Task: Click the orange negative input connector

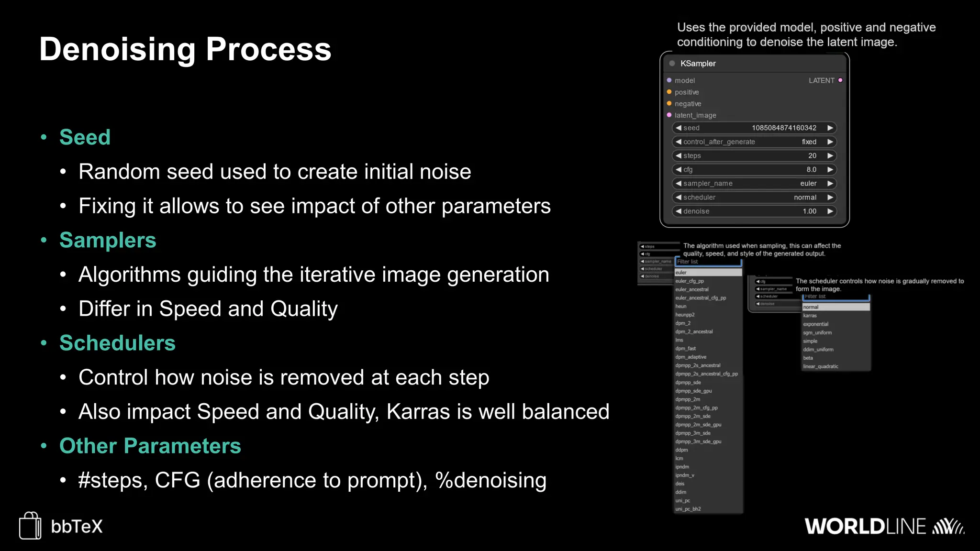Action: pyautogui.click(x=669, y=103)
